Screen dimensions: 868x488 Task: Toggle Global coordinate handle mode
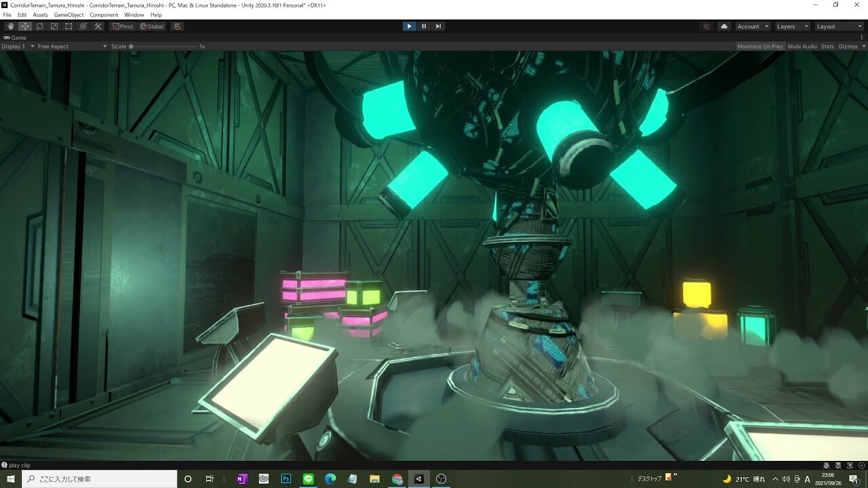151,26
